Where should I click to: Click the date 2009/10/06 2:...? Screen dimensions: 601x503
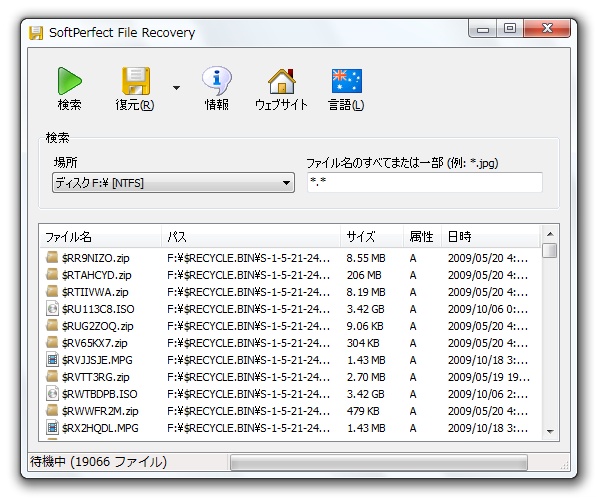[488, 394]
